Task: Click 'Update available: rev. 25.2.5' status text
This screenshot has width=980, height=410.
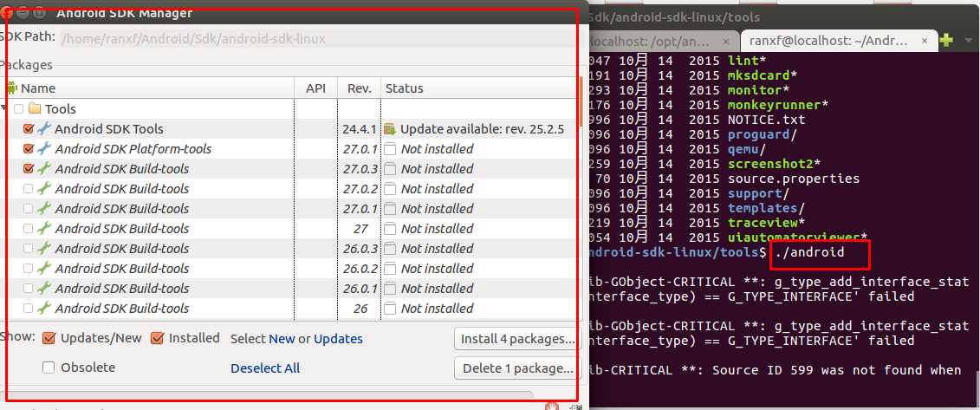Action: coord(483,129)
